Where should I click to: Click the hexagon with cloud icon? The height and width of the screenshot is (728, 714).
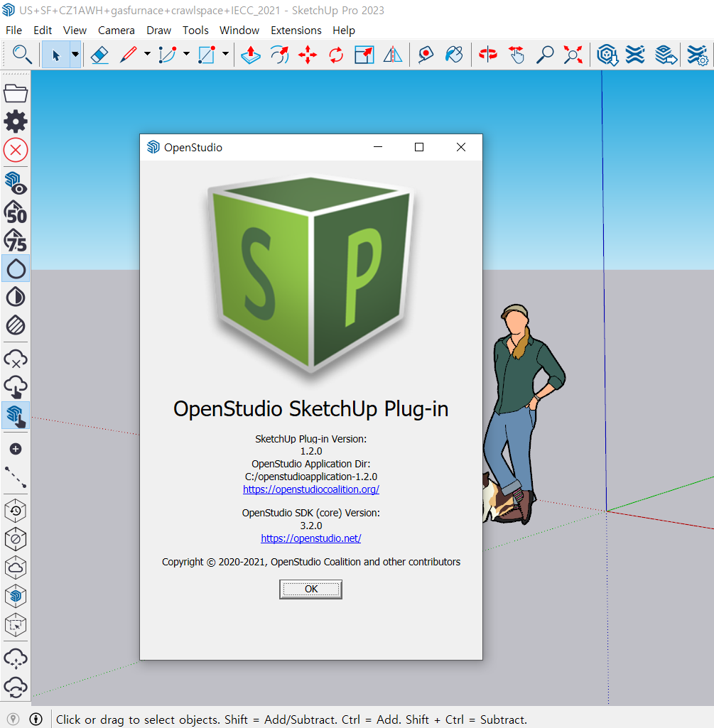pyautogui.click(x=16, y=567)
